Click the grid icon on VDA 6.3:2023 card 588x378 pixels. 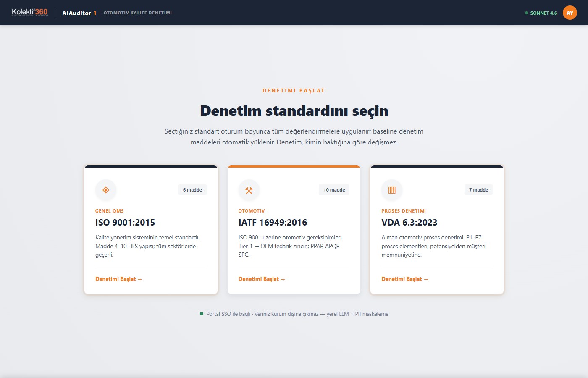pos(392,190)
